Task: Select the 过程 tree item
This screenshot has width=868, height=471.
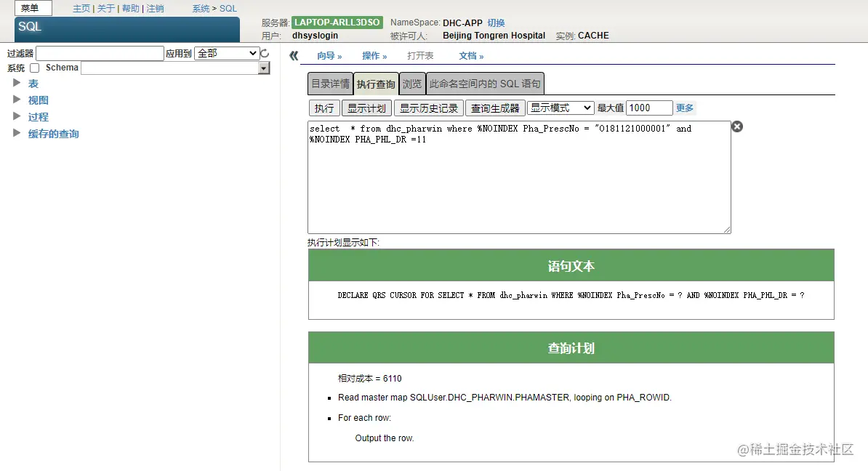Action: click(x=39, y=117)
